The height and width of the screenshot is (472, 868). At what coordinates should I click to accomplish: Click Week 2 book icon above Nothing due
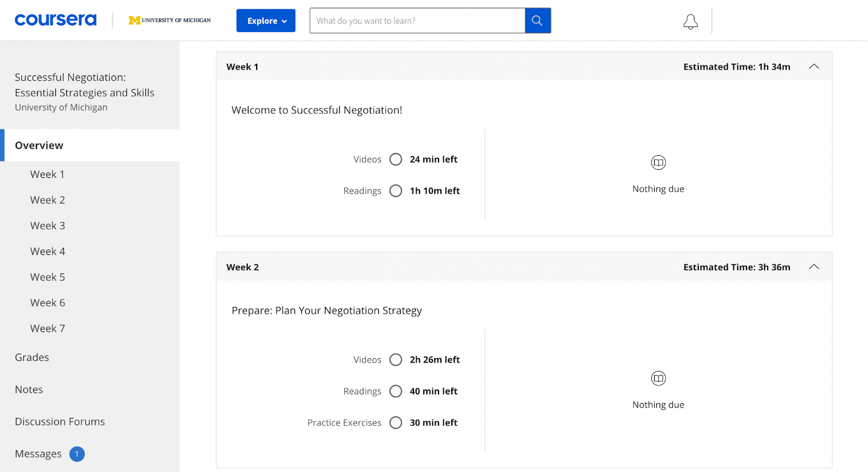658,378
